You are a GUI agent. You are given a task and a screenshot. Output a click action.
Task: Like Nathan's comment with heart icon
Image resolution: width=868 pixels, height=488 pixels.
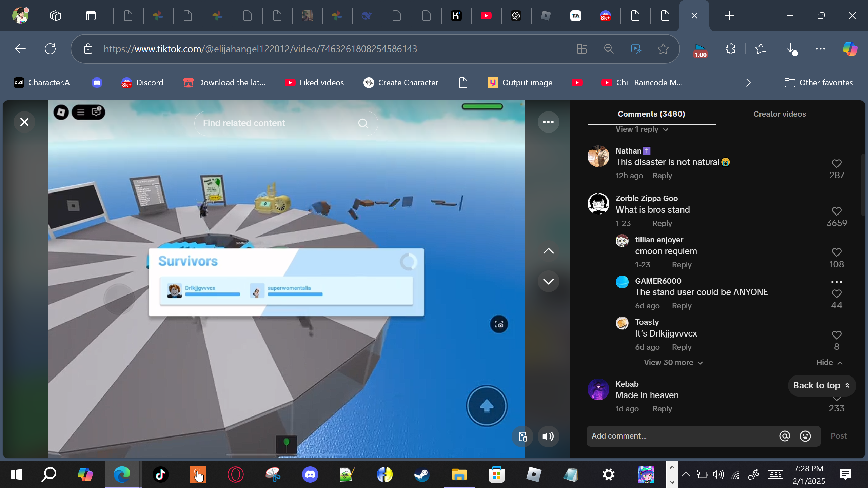tap(836, 164)
